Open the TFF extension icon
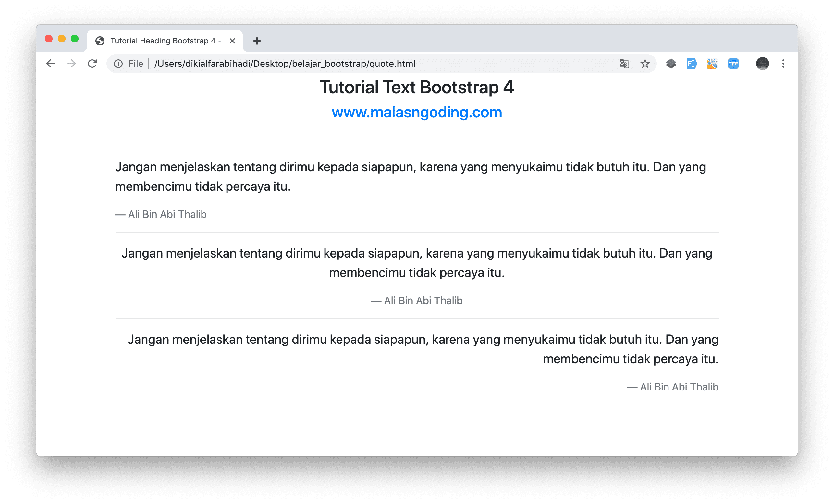The width and height of the screenshot is (834, 504). point(733,64)
